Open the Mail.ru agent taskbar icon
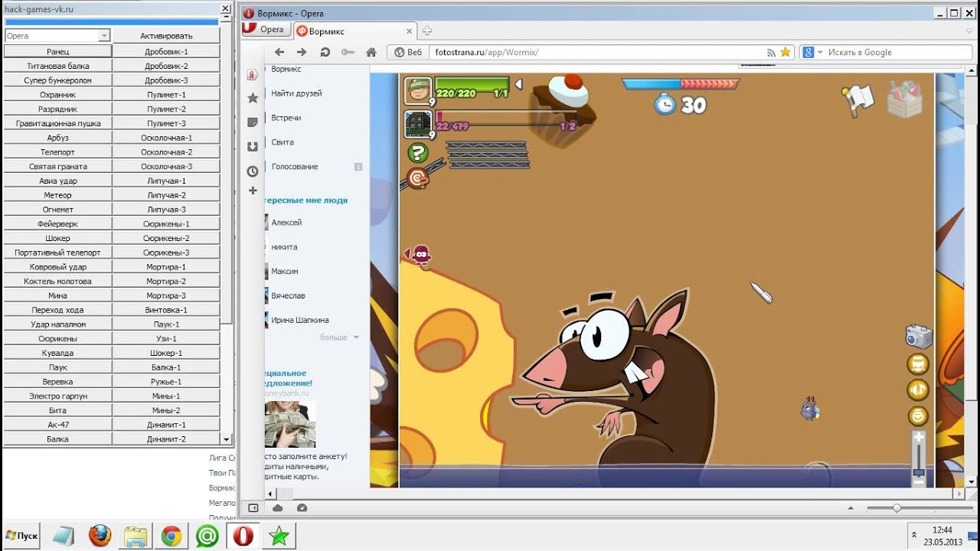The image size is (980, 551). (x=207, y=536)
